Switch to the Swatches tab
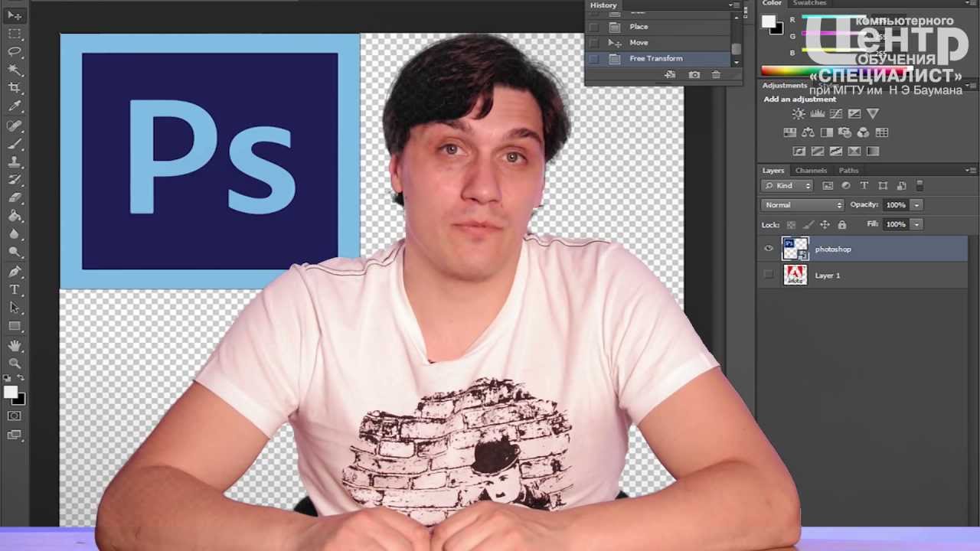Image resolution: width=980 pixels, height=551 pixels. (x=809, y=3)
